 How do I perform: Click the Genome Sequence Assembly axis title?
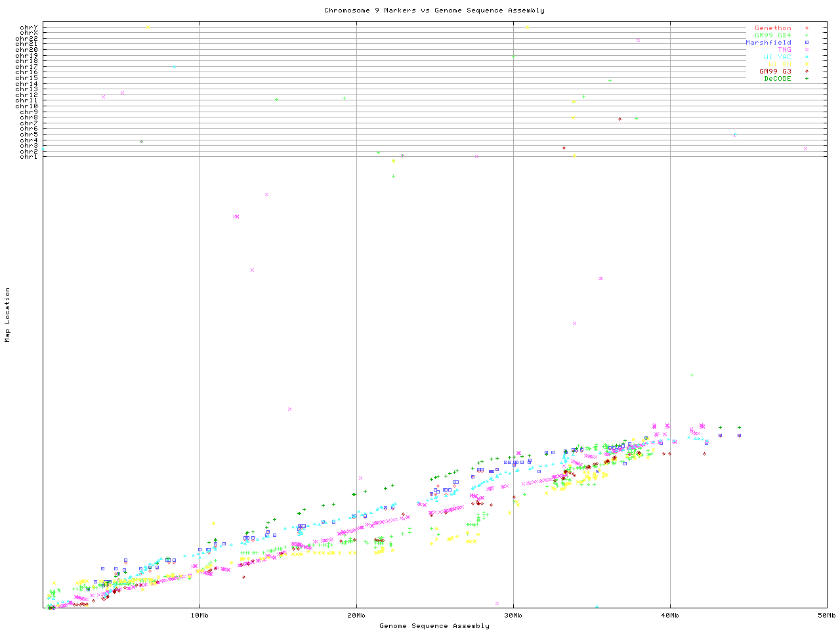pos(434,626)
